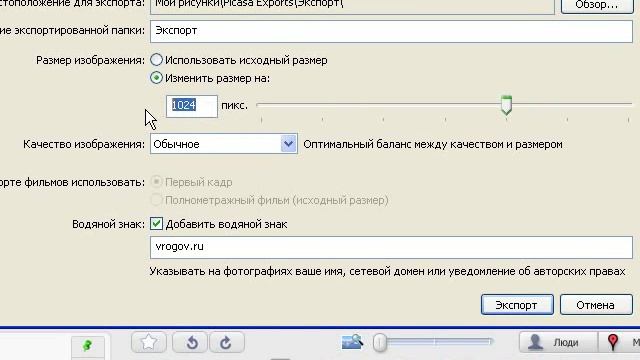Open the People (Люди) panel
Viewport: 640px width, 360px height.
[558, 342]
